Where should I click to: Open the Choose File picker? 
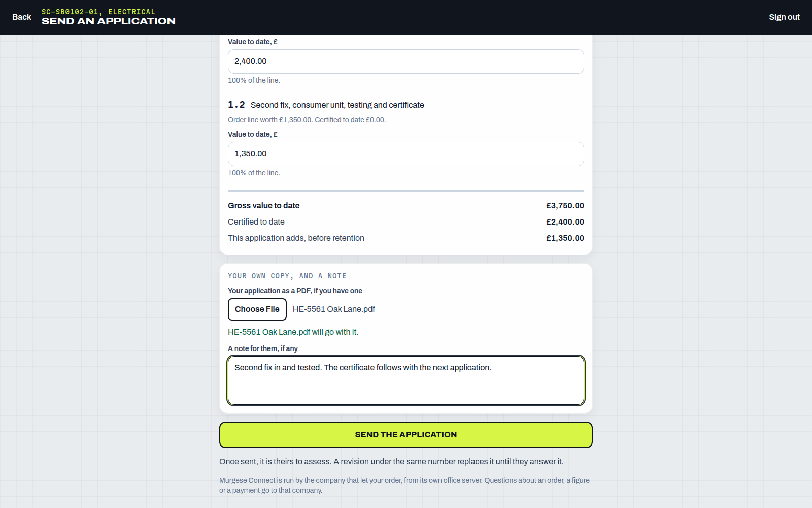[257, 309]
